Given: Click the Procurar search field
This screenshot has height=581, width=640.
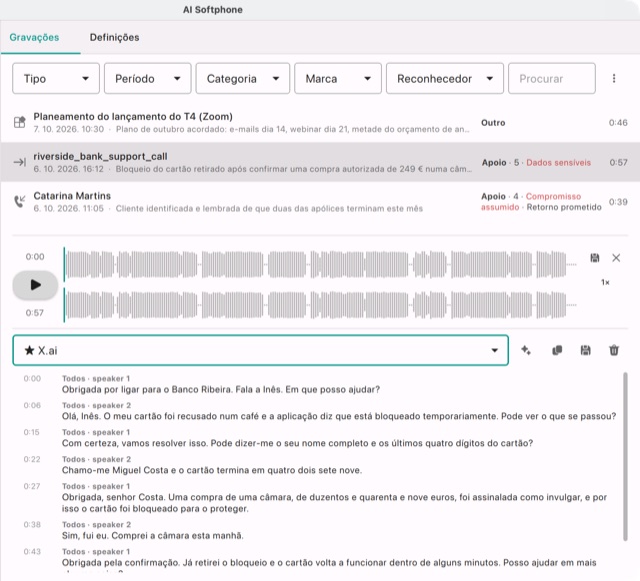Looking at the screenshot, I should [551, 78].
